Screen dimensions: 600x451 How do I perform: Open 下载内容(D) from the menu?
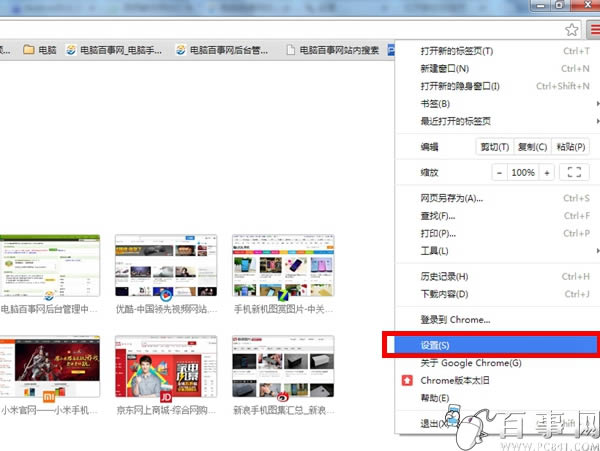pos(497,294)
